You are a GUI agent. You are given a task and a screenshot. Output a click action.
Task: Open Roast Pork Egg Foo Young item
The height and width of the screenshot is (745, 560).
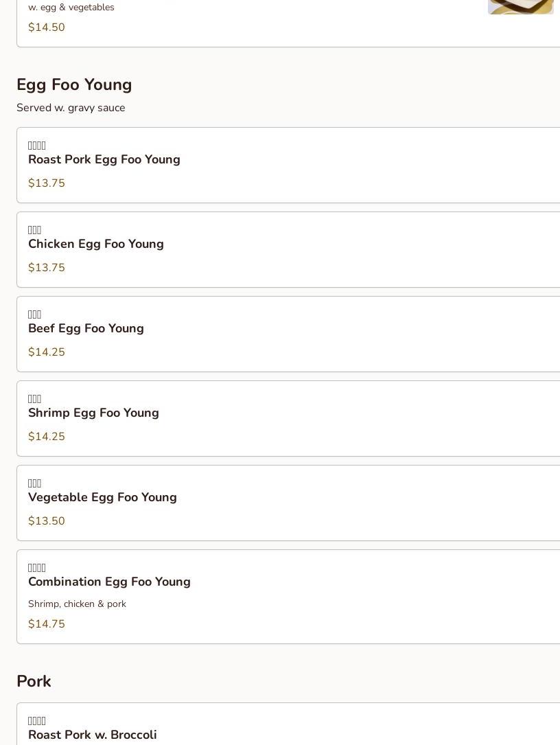104,159
